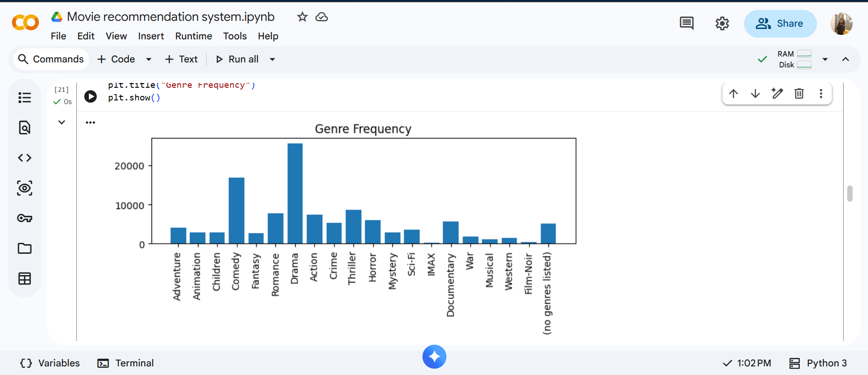Click the Share button
The image size is (868, 375).
[780, 24]
